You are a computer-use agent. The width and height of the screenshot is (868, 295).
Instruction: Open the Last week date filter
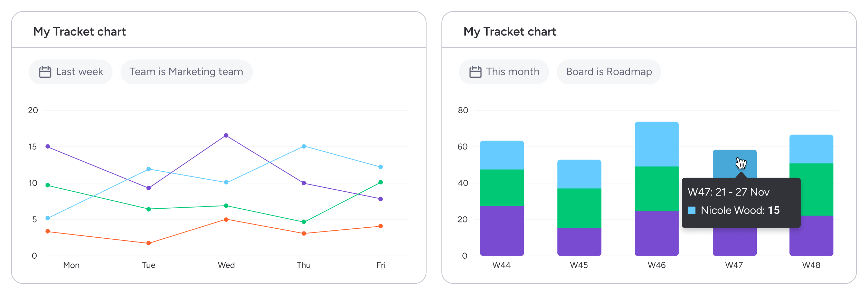[70, 72]
